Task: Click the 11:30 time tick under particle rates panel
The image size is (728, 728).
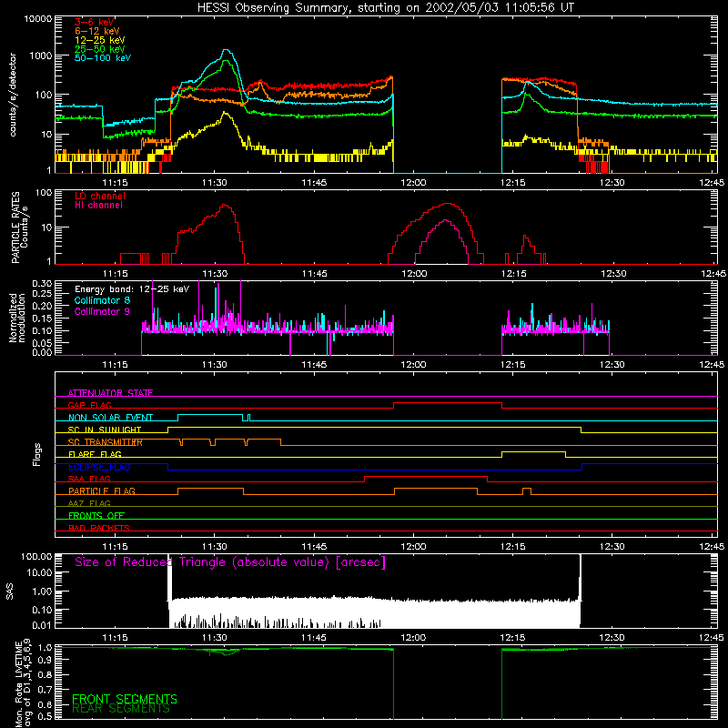Action: [x=215, y=274]
